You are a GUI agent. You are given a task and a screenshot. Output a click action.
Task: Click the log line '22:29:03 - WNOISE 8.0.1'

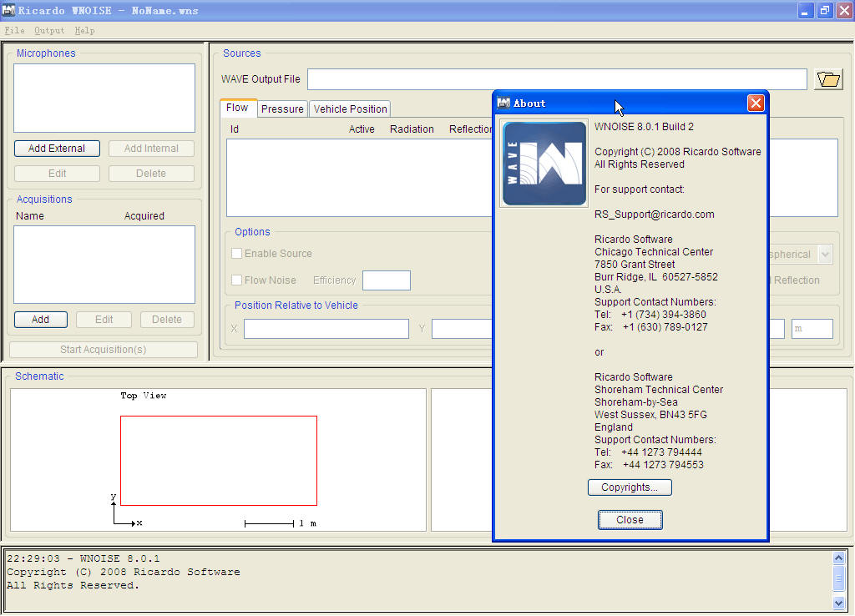pos(83,558)
